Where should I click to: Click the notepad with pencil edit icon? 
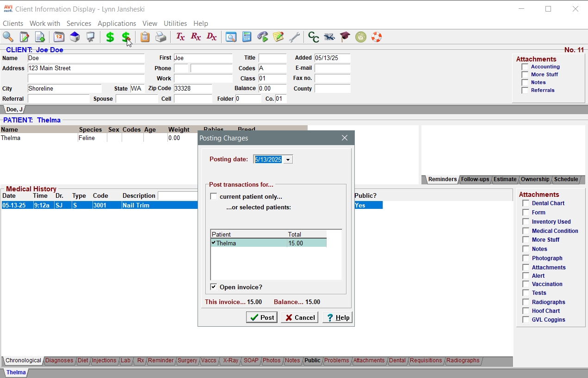[24, 37]
